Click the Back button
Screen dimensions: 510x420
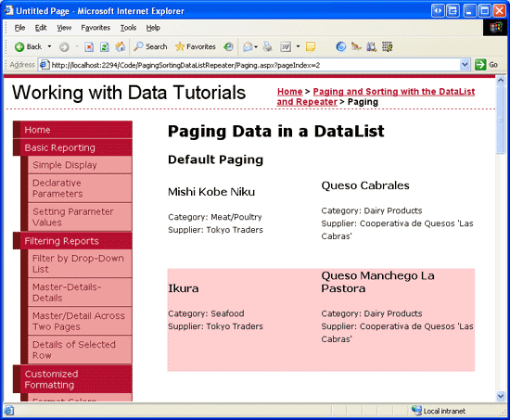coord(28,47)
